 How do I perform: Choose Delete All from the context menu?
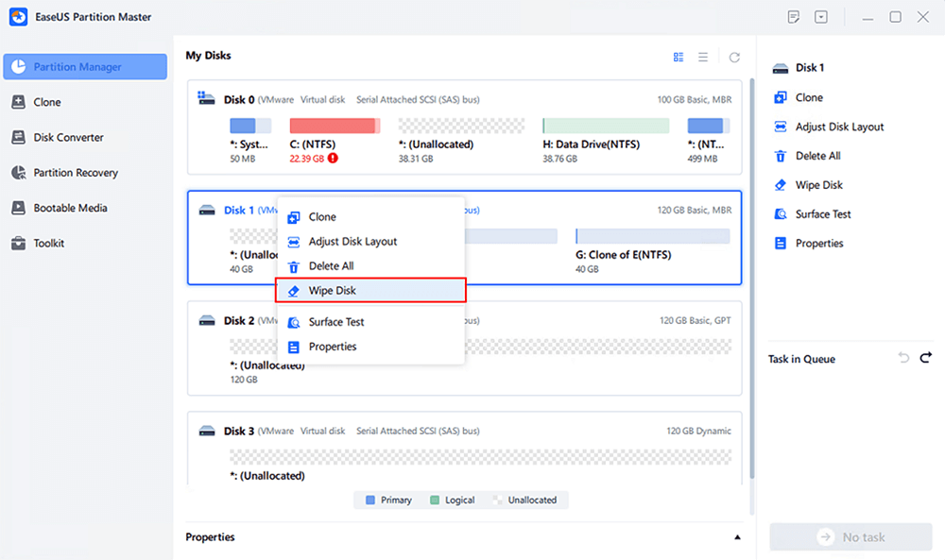tap(332, 265)
